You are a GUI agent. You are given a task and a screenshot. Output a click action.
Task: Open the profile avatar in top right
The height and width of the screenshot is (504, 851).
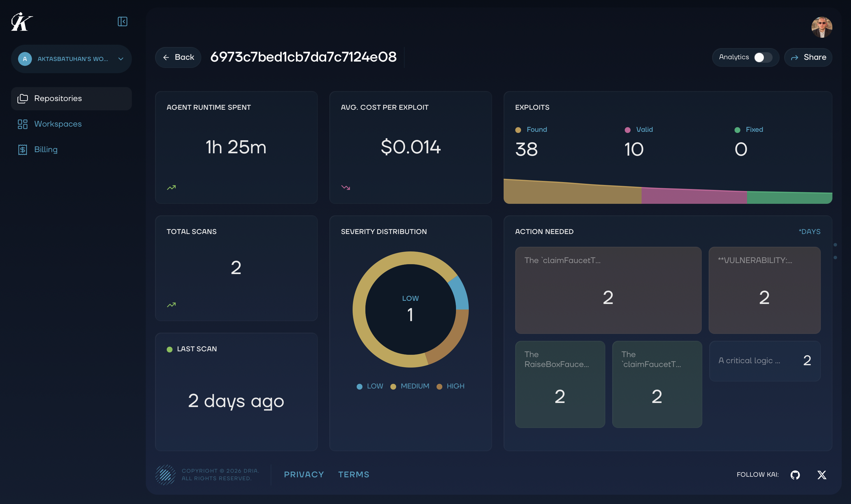pyautogui.click(x=822, y=27)
